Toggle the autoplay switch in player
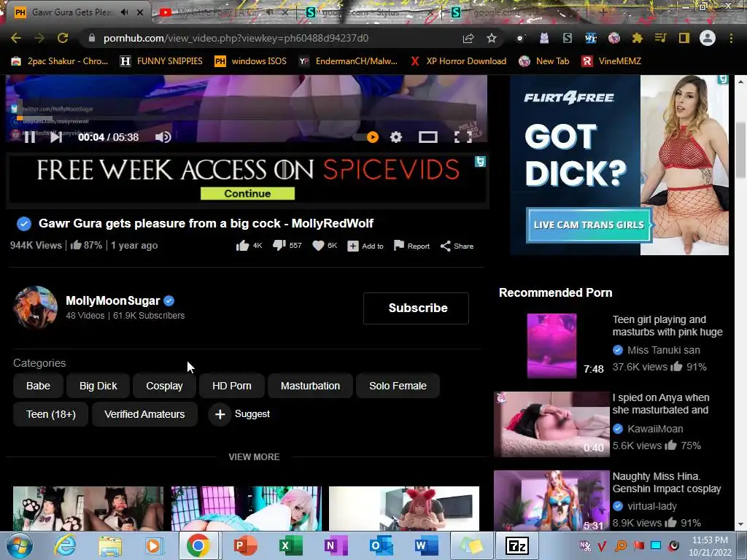Image resolution: width=747 pixels, height=560 pixels. pos(367,137)
